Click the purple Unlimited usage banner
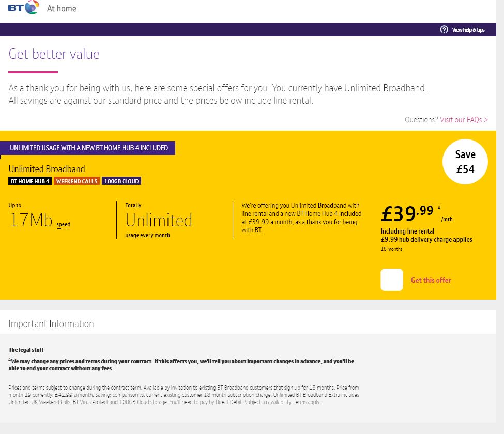 click(88, 148)
